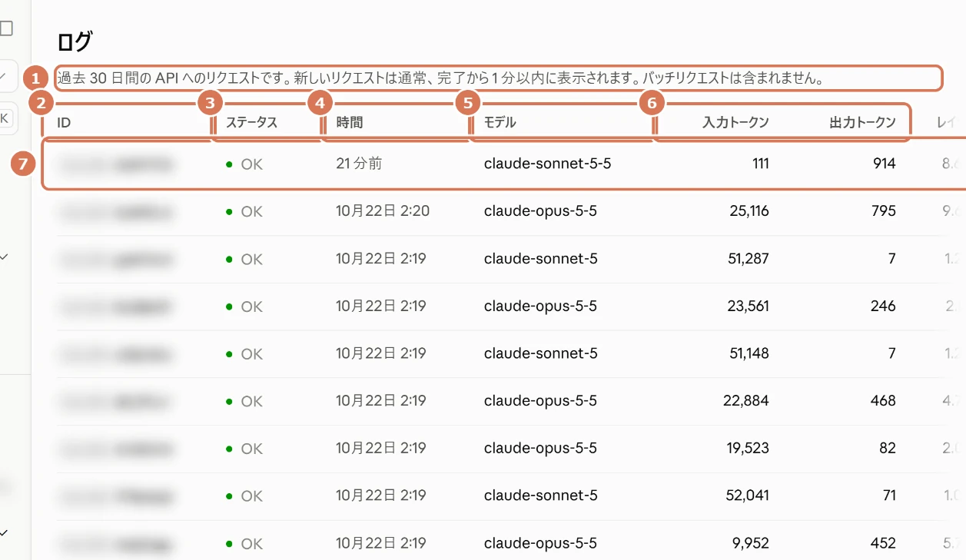Image resolution: width=966 pixels, height=560 pixels.
Task: Click the output token value 914
Action: [885, 164]
